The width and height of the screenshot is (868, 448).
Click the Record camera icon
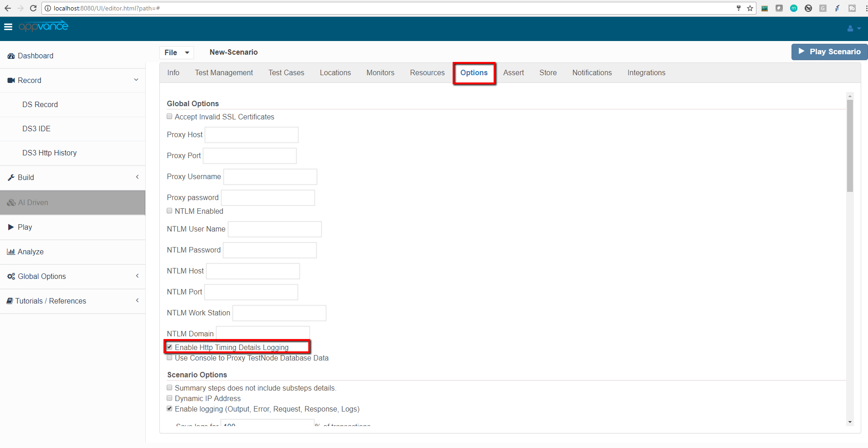[11, 81]
